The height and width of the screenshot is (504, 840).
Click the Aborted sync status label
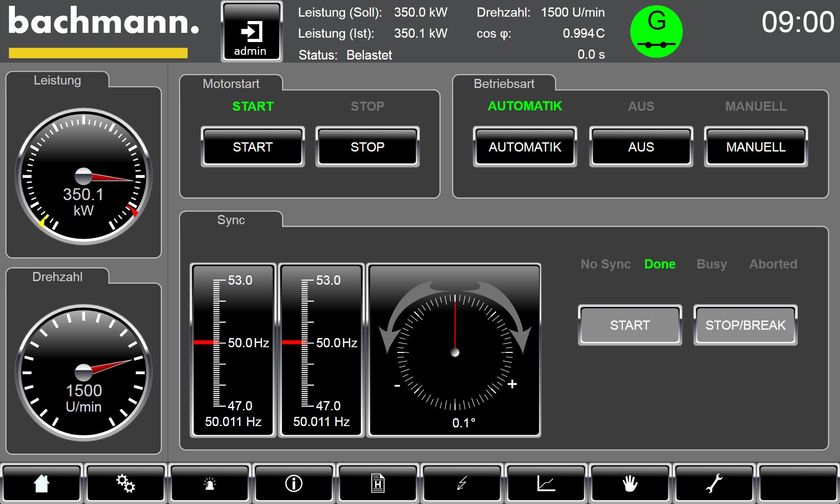coord(773,264)
